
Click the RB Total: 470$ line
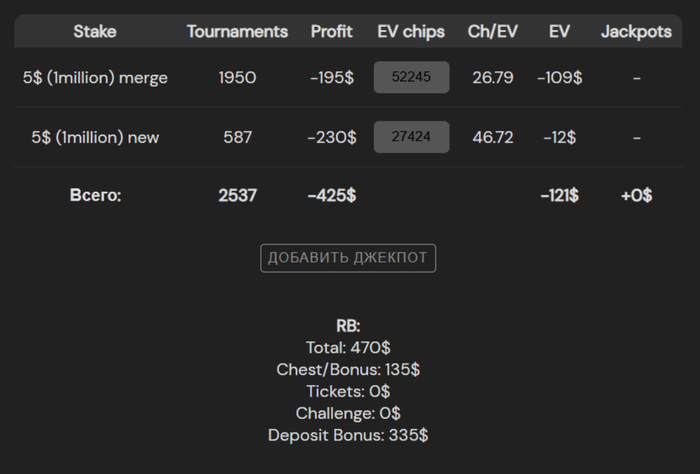(348, 348)
